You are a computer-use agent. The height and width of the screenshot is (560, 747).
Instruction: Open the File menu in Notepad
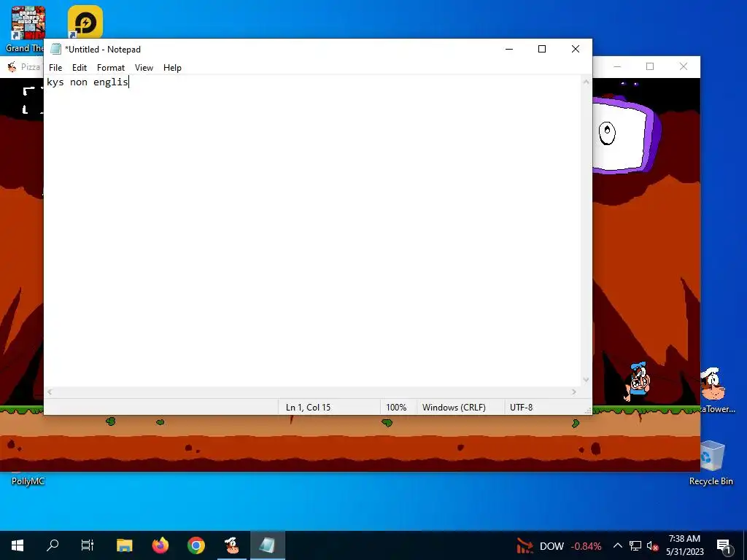pos(55,68)
